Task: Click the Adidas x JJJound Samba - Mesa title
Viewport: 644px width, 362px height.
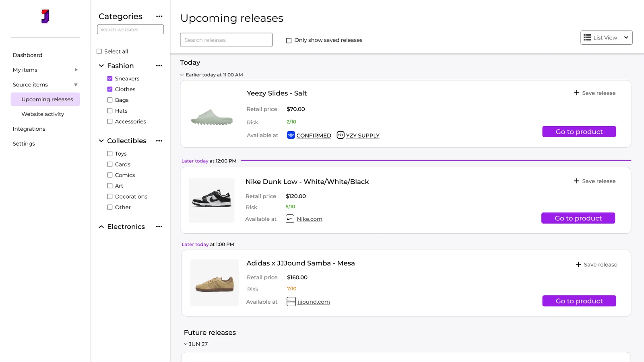Action: [301, 263]
